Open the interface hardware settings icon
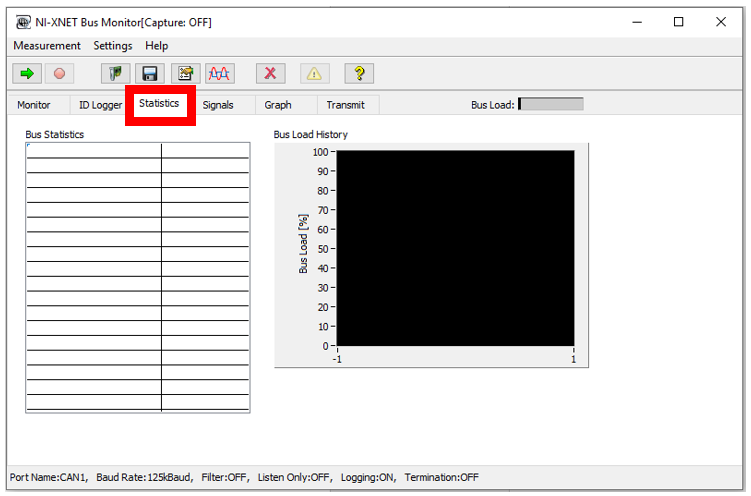 click(115, 73)
